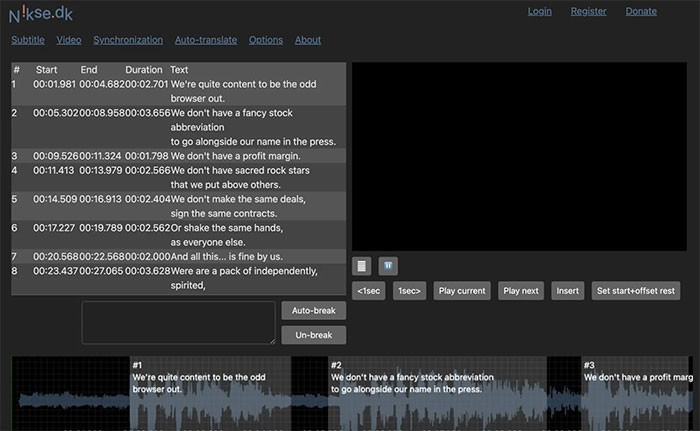700x431 pixels.
Task: Skip back with the <1sec button
Action: pyautogui.click(x=368, y=291)
